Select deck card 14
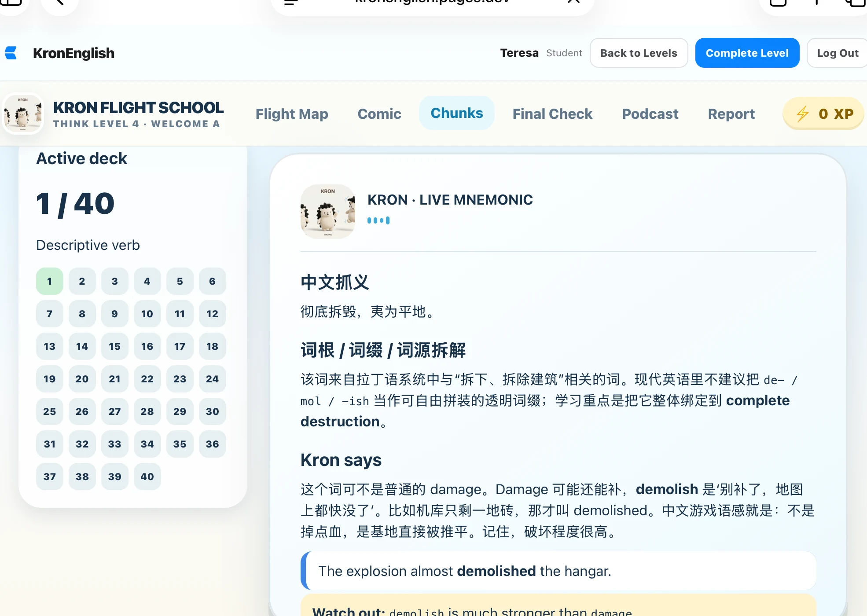Screen dimensions: 867x616 pos(82,346)
